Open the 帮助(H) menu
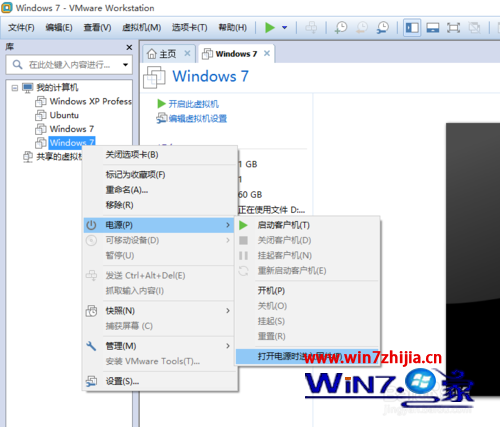Screen dimensions: 500x427 tap(232, 27)
